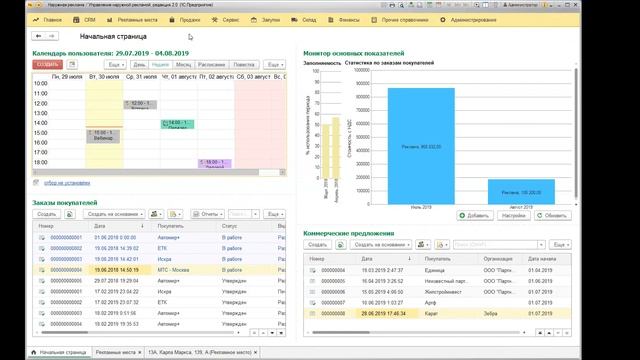Click the printer icon in the title bar
The width and height of the screenshot is (640, 360).
(x=392, y=5)
